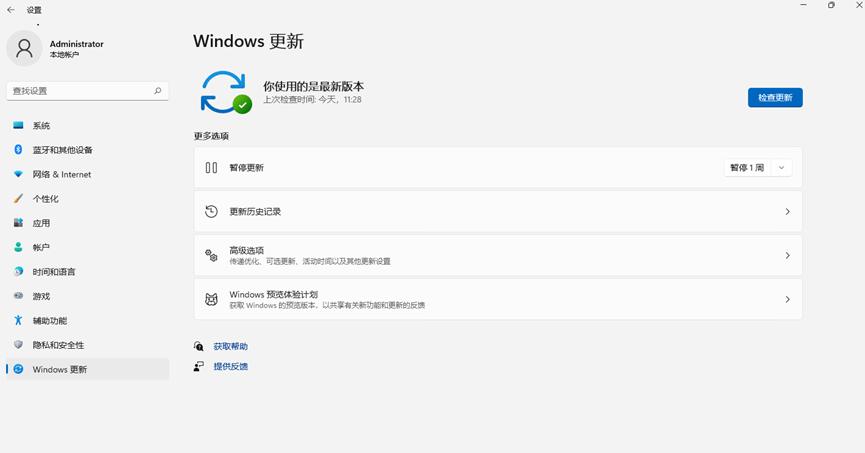Go back using the arrow button

click(11, 10)
